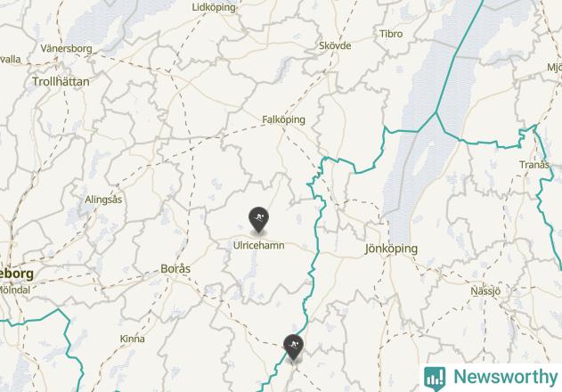This screenshot has height=392, width=562.
Task: Select the Lidköping town label
Action: coord(214,7)
